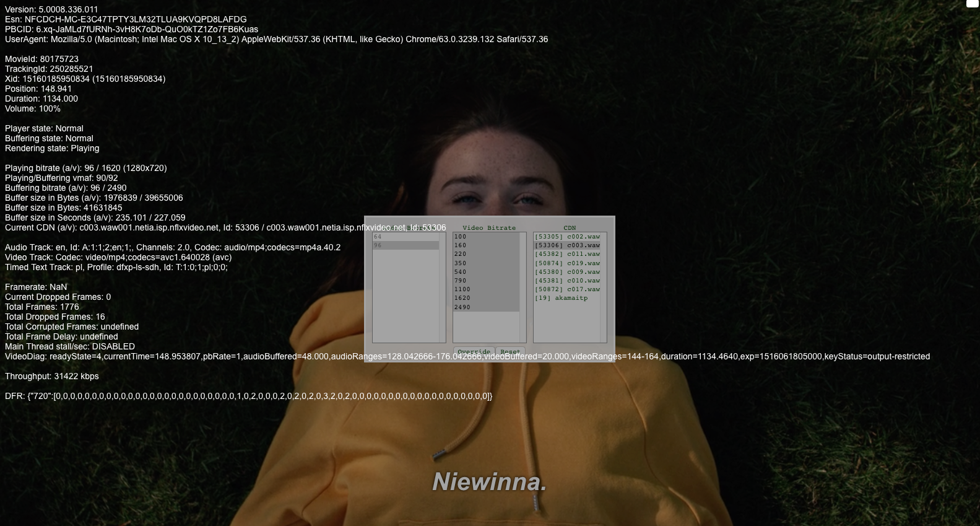Click the CDN list scrollbar
The width and height of the screenshot is (980, 526).
(x=604, y=287)
